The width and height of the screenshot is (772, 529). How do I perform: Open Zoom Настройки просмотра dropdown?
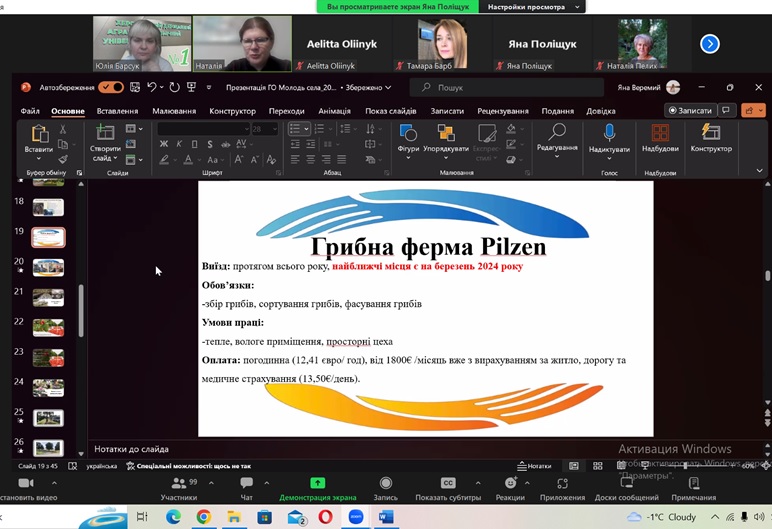coord(533,7)
